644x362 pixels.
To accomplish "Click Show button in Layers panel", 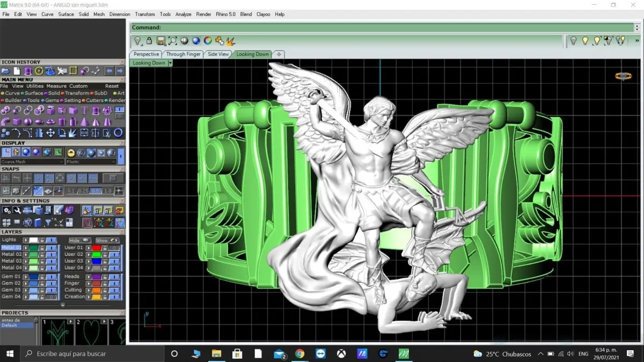I will (x=107, y=240).
